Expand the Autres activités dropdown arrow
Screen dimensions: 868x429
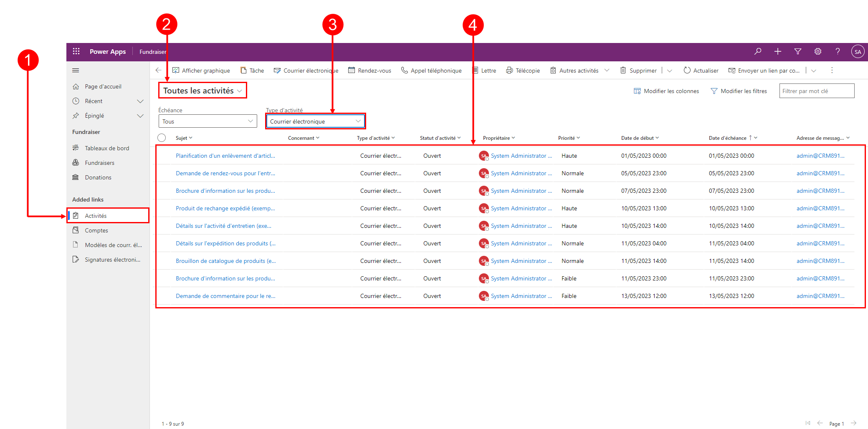[x=607, y=70]
